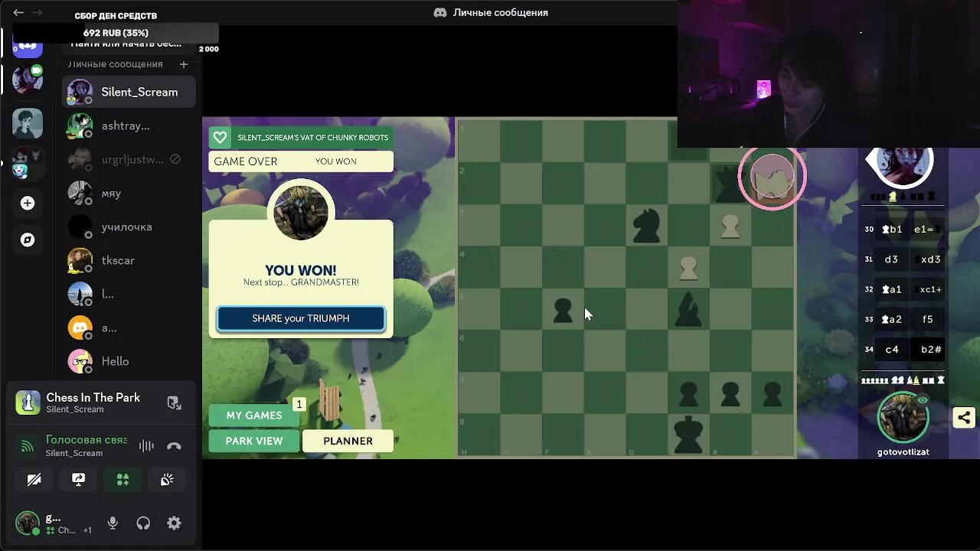
Task: Select move f5 in the move list
Action: click(x=927, y=319)
